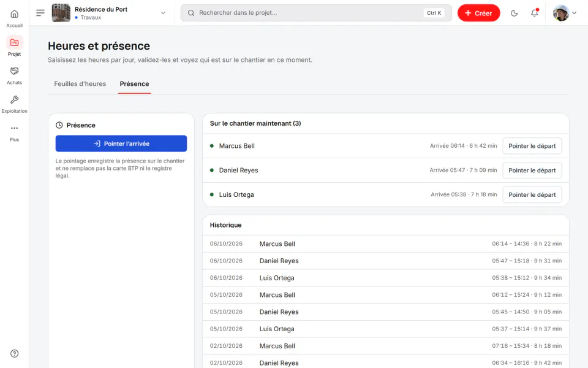The width and height of the screenshot is (588, 368).
Task: Clock out Marcus Bell with Pointer le départ
Action: point(532,146)
